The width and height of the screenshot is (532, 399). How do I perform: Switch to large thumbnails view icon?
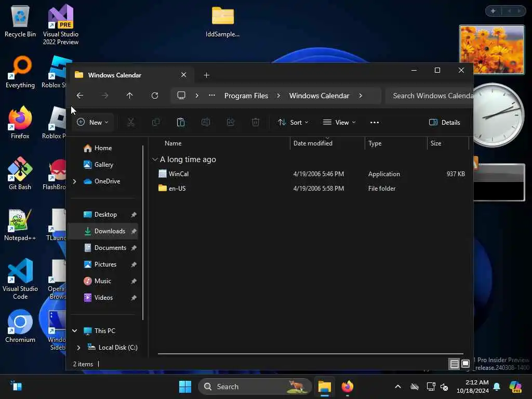click(465, 364)
